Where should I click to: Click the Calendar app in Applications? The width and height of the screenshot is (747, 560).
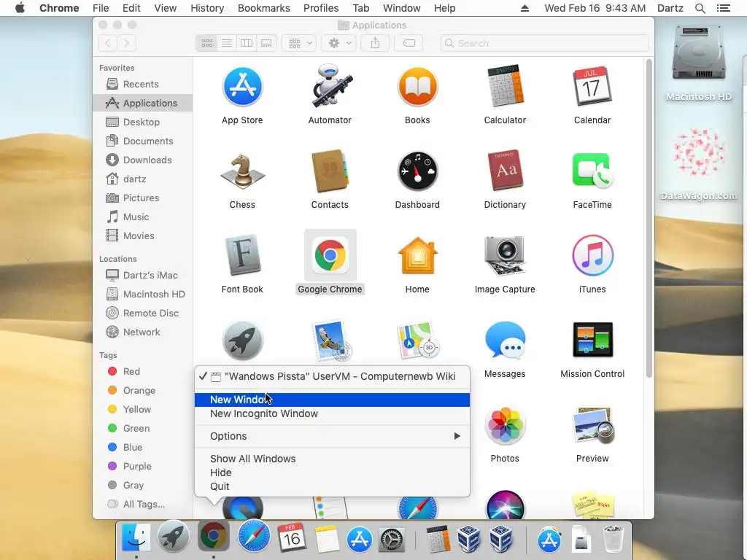[592, 87]
